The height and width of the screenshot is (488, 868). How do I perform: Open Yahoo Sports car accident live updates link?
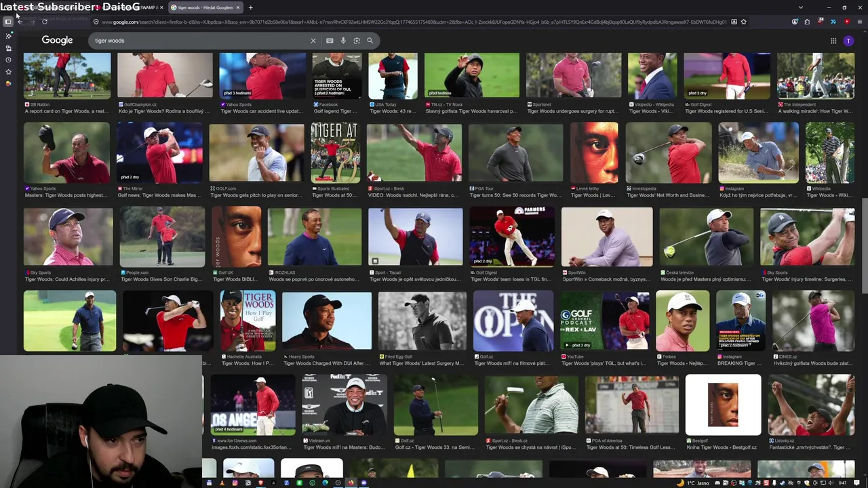coord(262,111)
